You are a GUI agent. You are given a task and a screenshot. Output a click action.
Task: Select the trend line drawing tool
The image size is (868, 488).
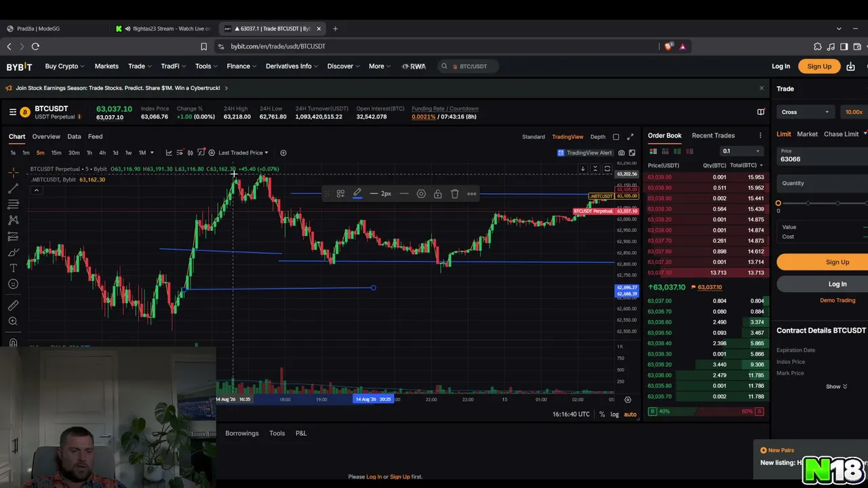[x=13, y=188]
